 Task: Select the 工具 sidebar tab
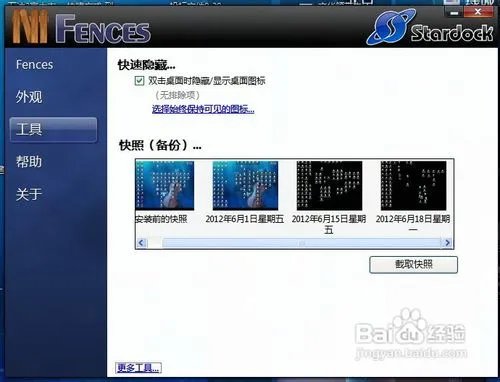[53, 129]
